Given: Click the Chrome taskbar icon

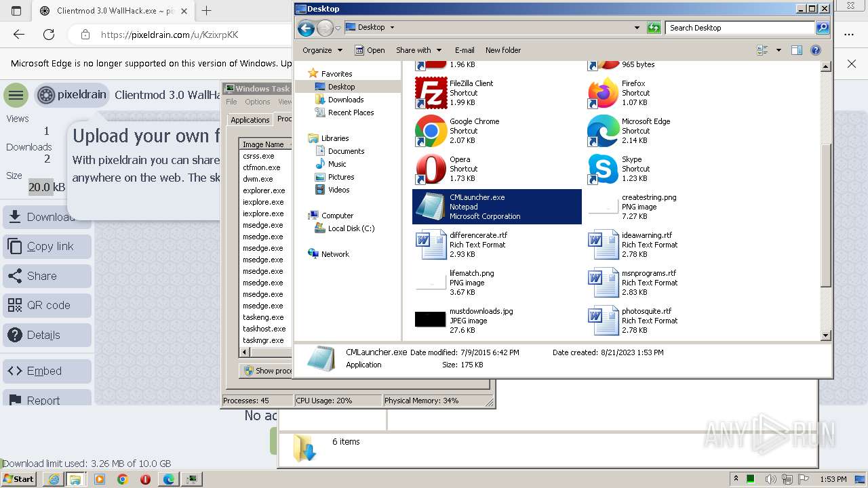Looking at the screenshot, I should (123, 479).
